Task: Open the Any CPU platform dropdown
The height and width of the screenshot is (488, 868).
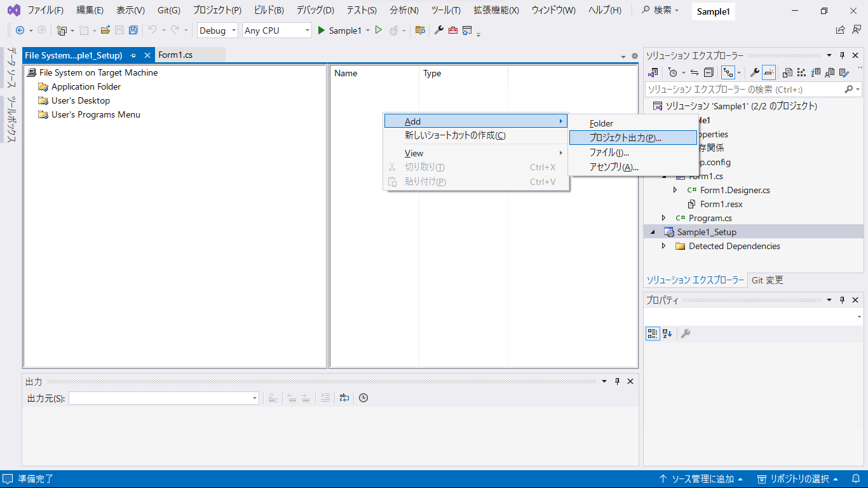Action: pos(277,30)
